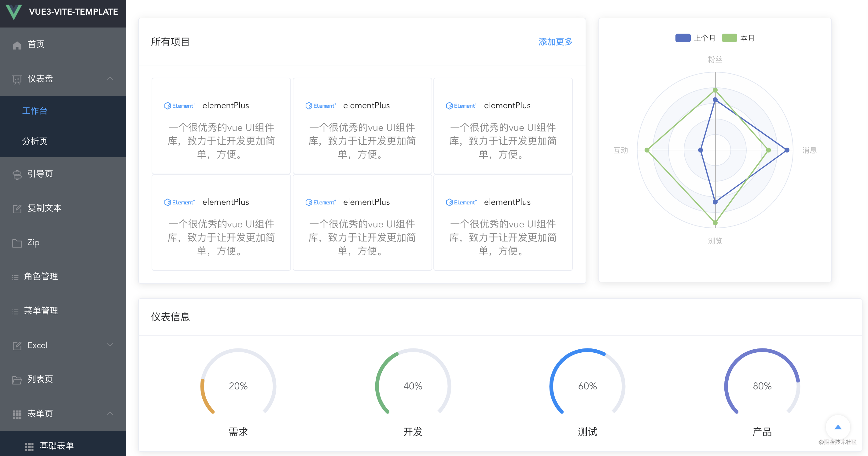Open 角色管理 in the sidebar
868x456 pixels.
point(41,276)
